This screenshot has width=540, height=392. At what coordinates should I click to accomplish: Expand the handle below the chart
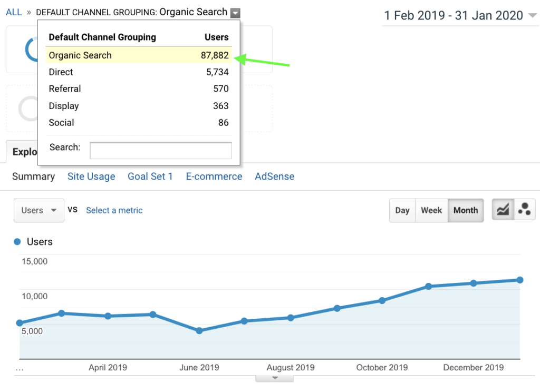coord(274,378)
